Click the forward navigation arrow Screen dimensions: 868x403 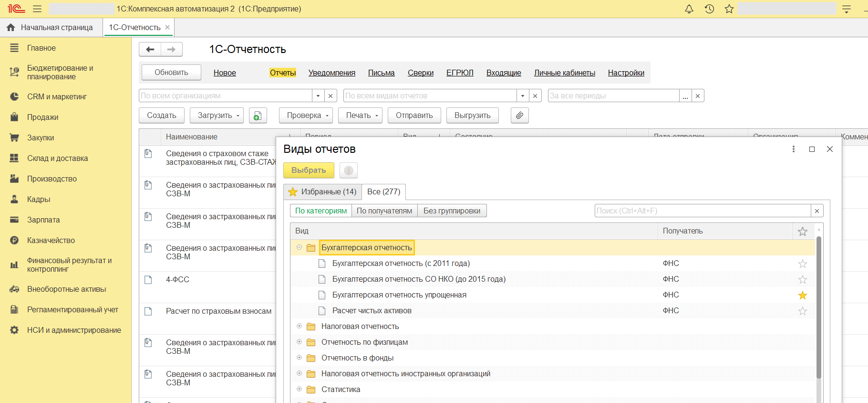tap(171, 49)
